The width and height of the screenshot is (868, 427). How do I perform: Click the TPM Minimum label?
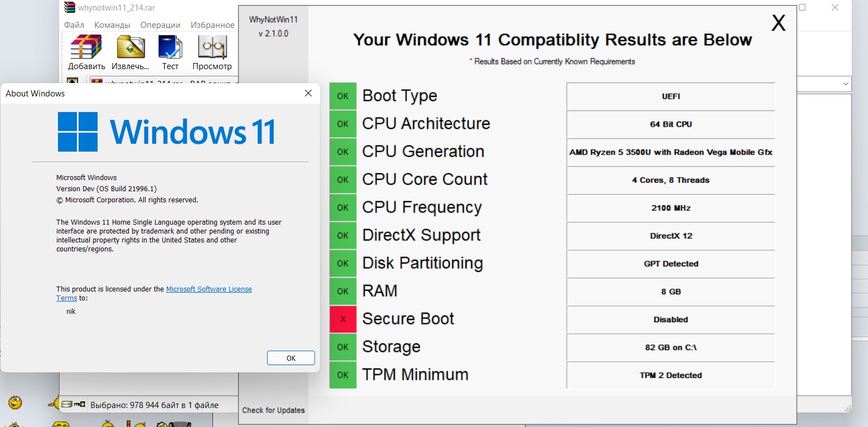(x=415, y=374)
